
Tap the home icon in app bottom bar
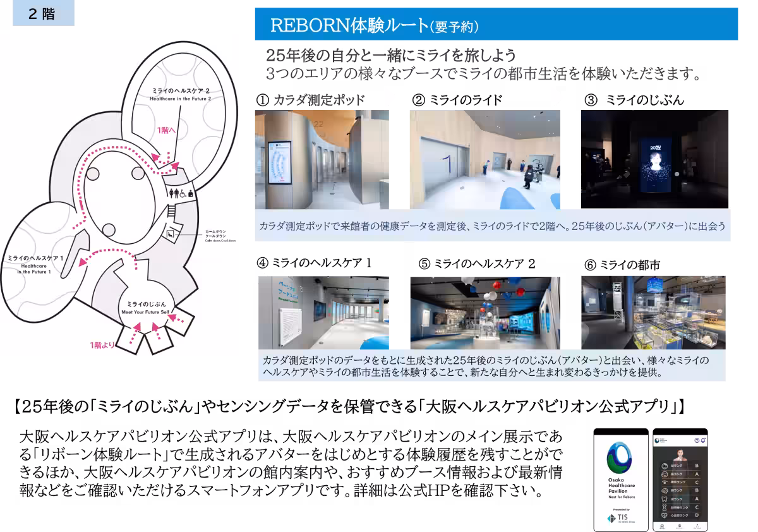click(662, 526)
